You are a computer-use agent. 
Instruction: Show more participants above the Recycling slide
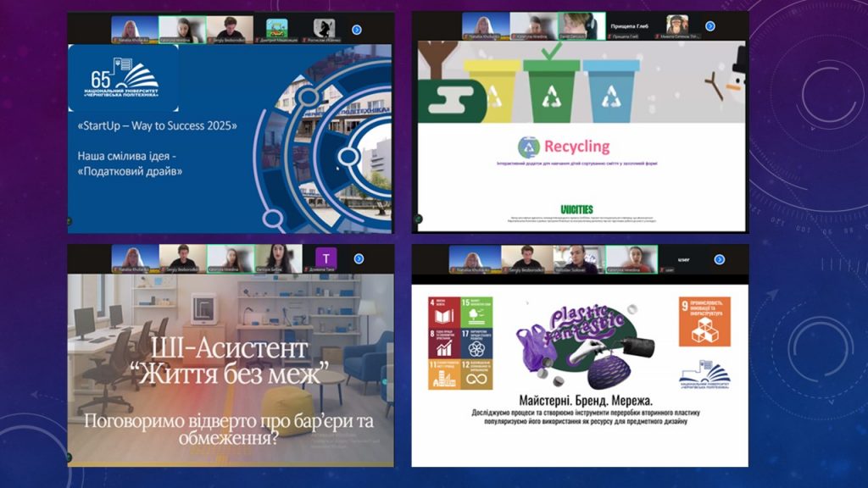[x=709, y=26]
